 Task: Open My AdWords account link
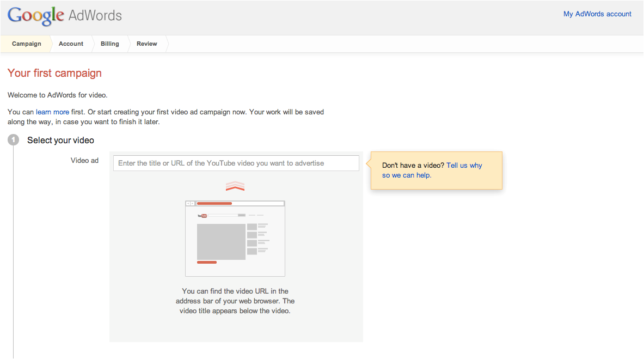pos(597,14)
